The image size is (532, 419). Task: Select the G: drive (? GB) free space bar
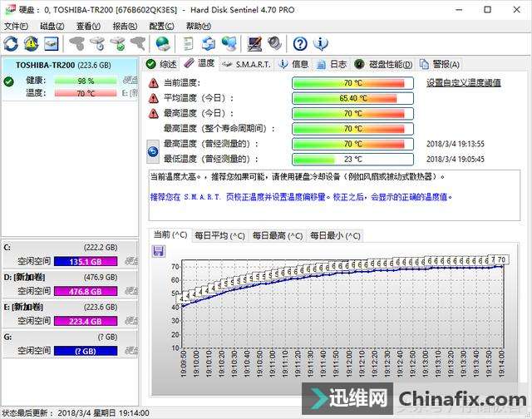86,351
